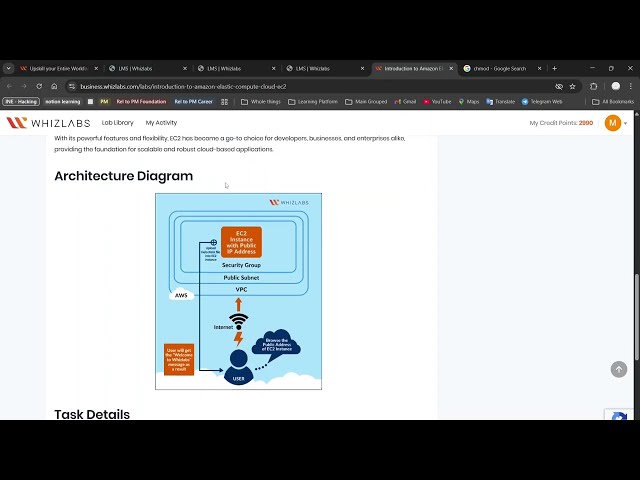Switch to the chmod - Google Search tab
This screenshot has width=640, height=480.
(x=495, y=69)
